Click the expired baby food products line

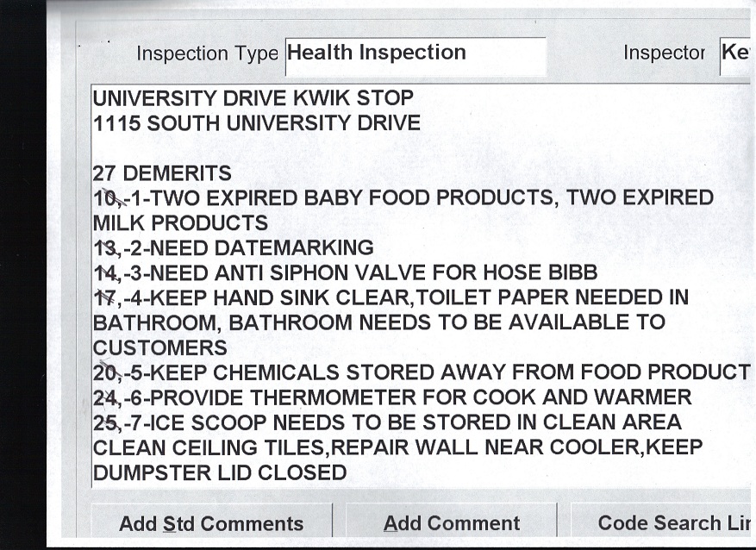click(403, 198)
